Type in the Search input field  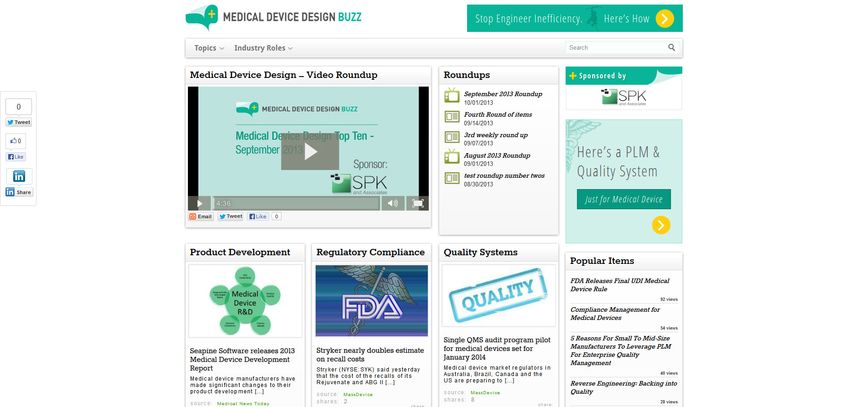pos(616,47)
